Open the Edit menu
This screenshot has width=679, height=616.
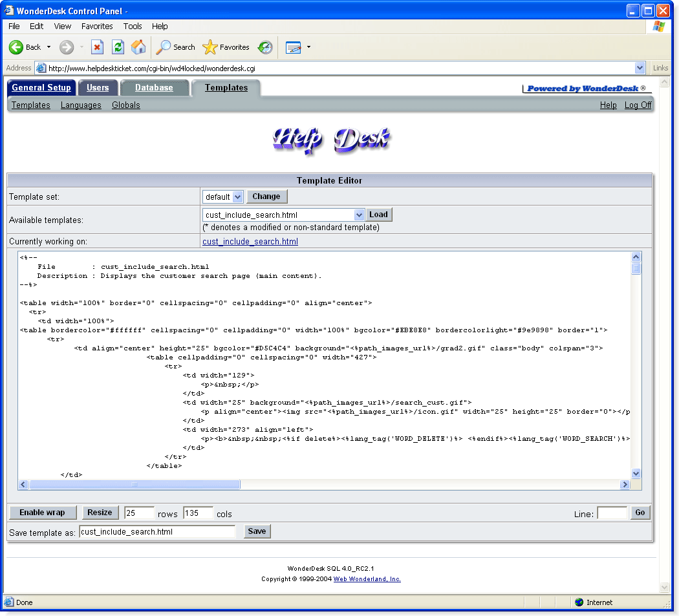coord(36,27)
